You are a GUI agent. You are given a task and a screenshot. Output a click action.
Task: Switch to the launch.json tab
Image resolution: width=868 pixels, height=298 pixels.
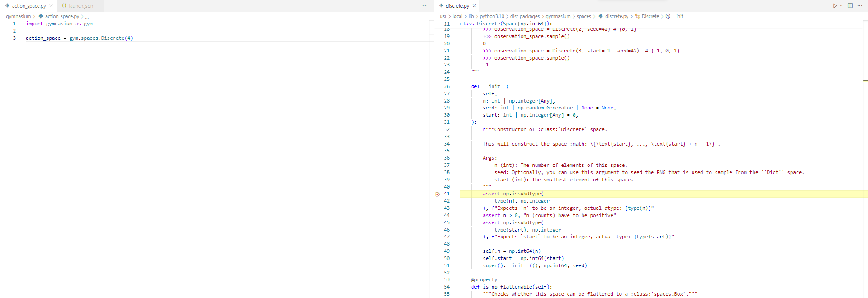81,6
